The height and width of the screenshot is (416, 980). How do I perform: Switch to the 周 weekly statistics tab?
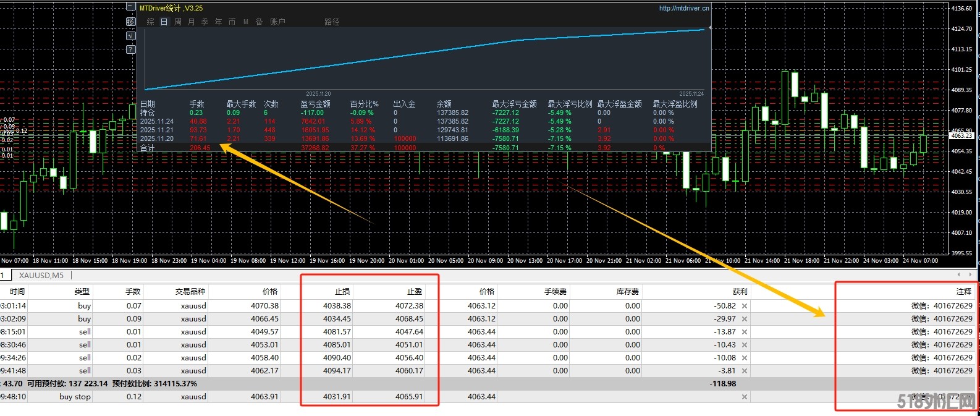(178, 22)
